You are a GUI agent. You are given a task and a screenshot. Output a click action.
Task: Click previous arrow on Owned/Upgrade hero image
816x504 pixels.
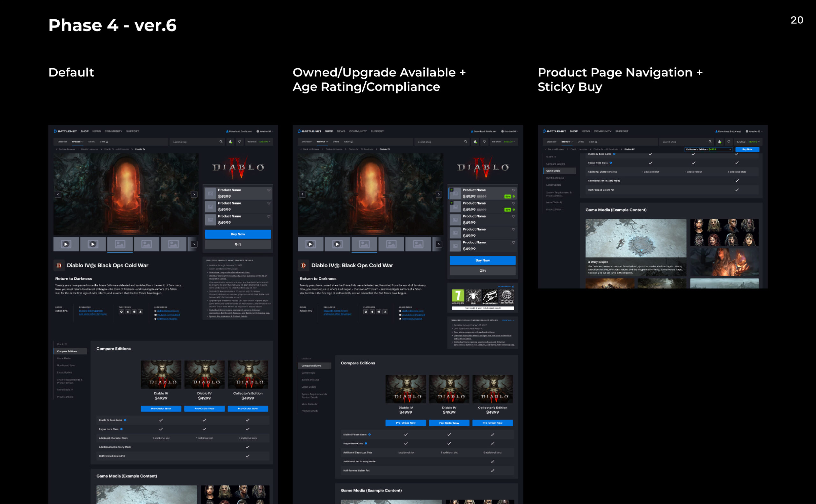coord(302,194)
